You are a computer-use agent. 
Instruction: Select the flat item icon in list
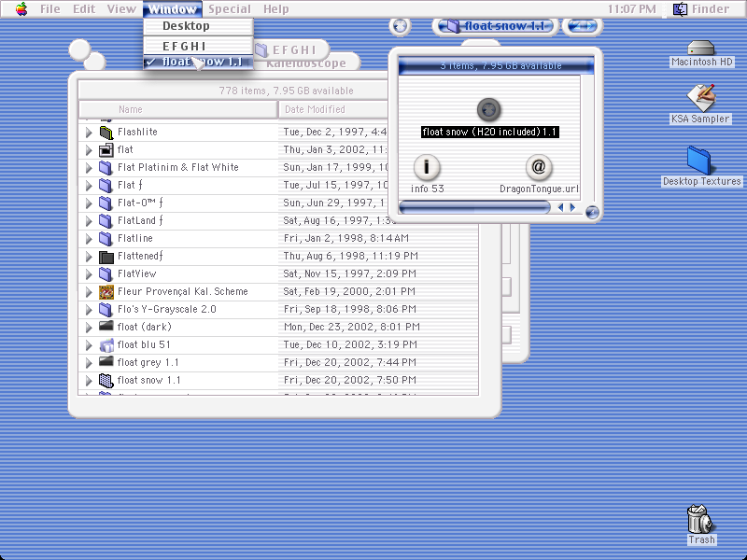[106, 150]
